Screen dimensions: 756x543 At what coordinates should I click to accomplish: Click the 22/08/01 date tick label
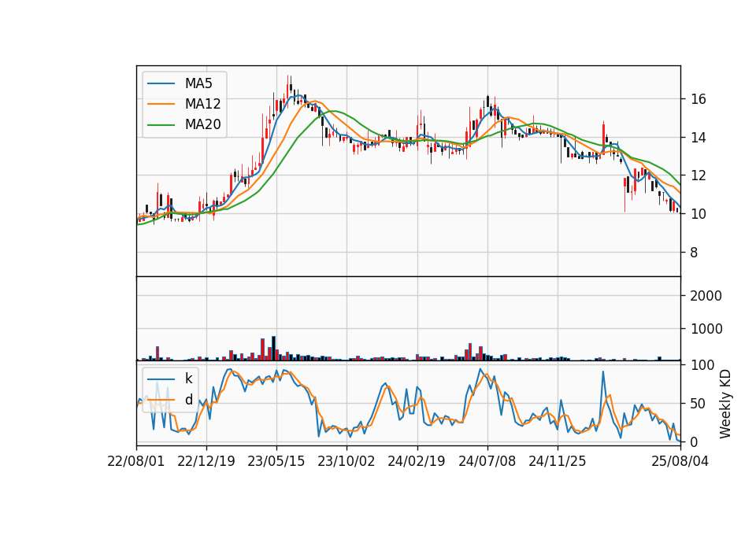(136, 461)
